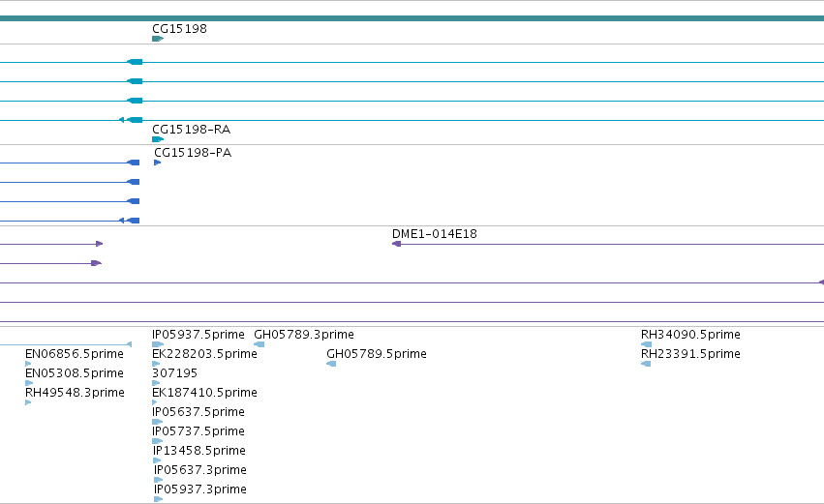Select the EK187410.5prime EST glyph
Screen dimensions: 824x504
click(x=155, y=402)
